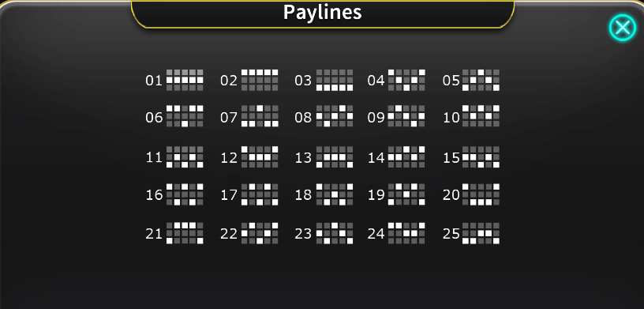Select payline 07 grid icon
The width and height of the screenshot is (644, 309).
pos(260,115)
